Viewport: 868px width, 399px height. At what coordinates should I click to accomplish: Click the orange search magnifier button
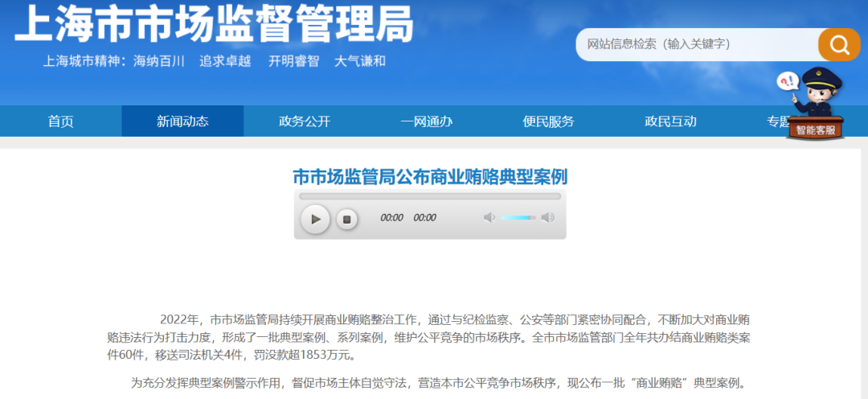(839, 44)
